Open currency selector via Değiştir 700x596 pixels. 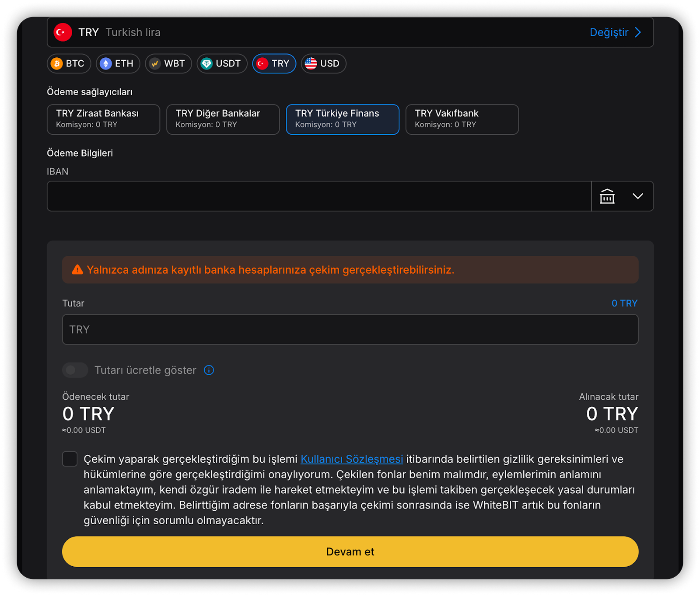(x=609, y=32)
